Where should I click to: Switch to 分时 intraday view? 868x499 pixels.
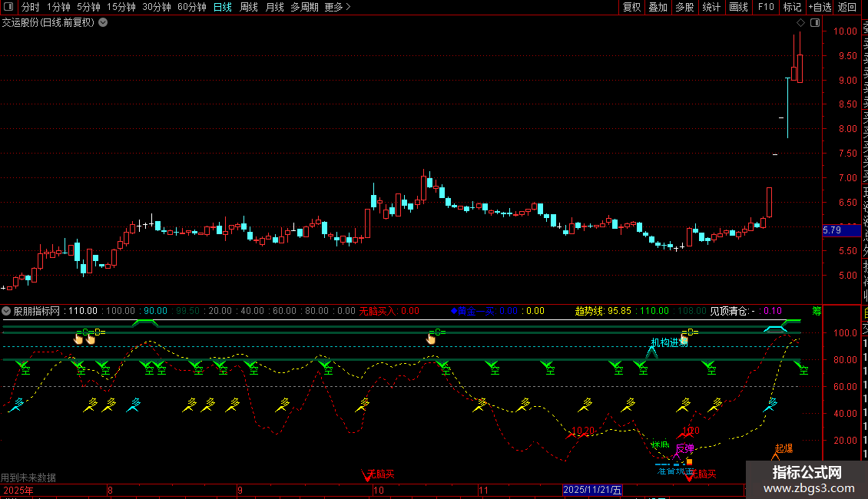31,7
